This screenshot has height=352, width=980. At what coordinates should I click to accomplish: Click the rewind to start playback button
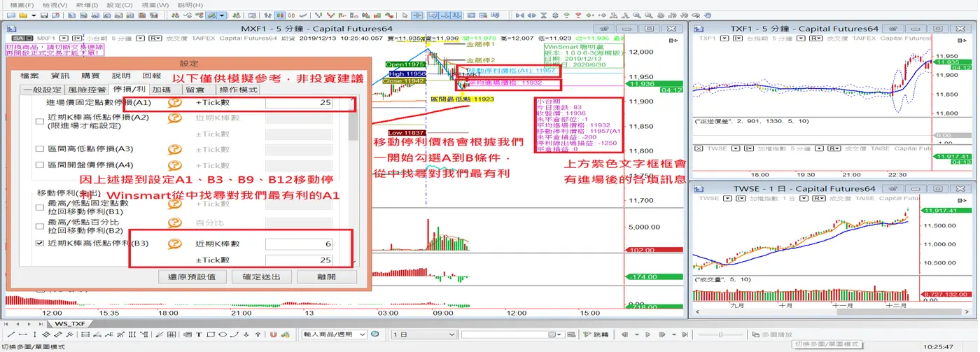(x=624, y=335)
